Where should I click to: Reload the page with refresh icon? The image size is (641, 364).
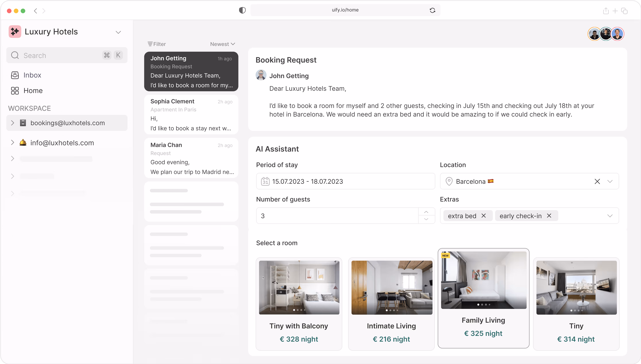click(432, 10)
